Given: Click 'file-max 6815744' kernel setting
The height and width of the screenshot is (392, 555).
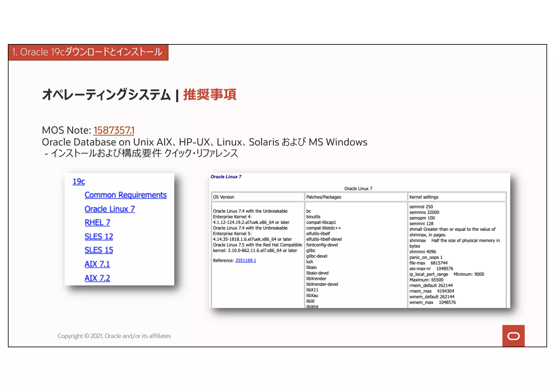Looking at the screenshot, I should 428,263.
